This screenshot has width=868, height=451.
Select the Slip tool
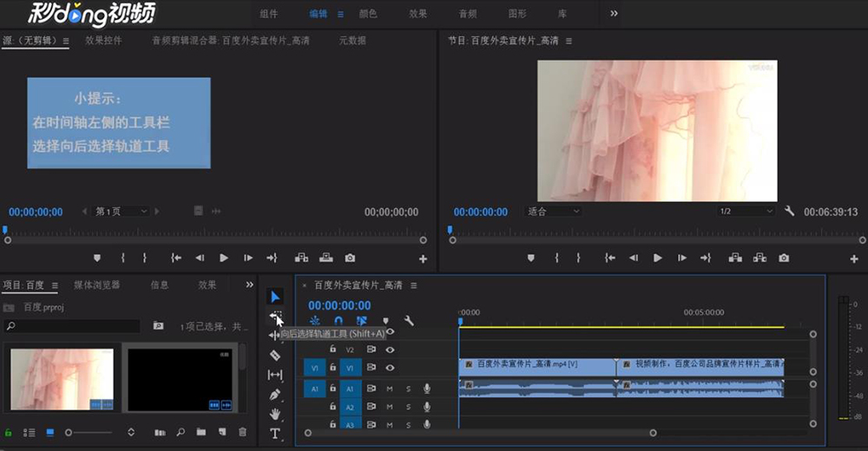pyautogui.click(x=274, y=375)
